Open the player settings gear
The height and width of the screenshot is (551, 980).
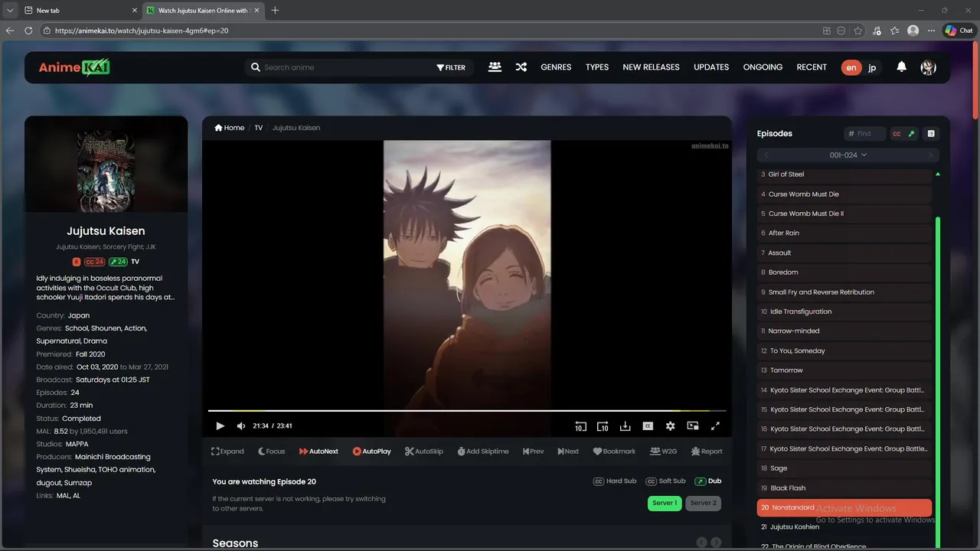(x=671, y=426)
